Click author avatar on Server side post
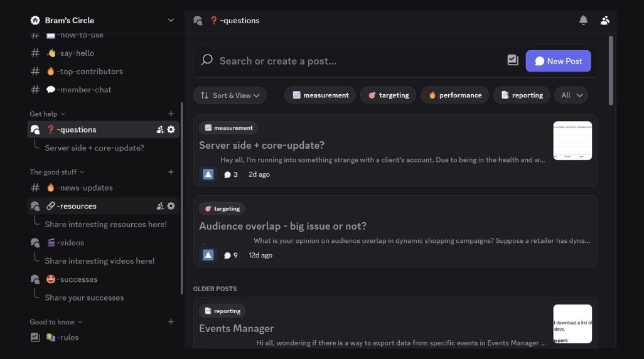Screen dimensions: 644x359 click(208, 174)
